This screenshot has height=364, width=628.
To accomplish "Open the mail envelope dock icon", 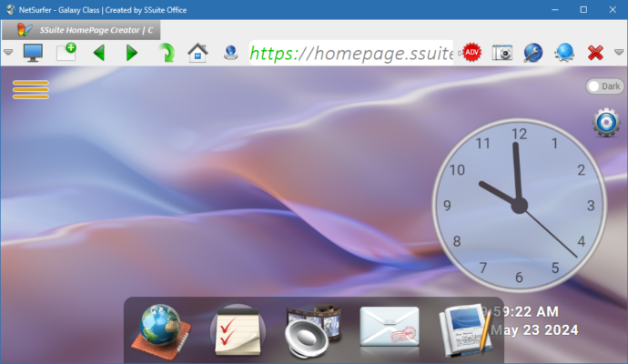I will (x=390, y=327).
